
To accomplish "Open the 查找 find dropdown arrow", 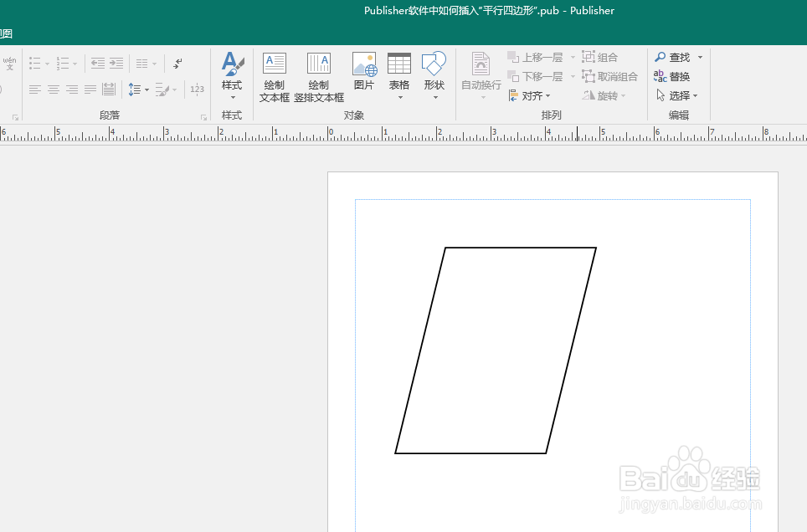I will click(x=700, y=57).
